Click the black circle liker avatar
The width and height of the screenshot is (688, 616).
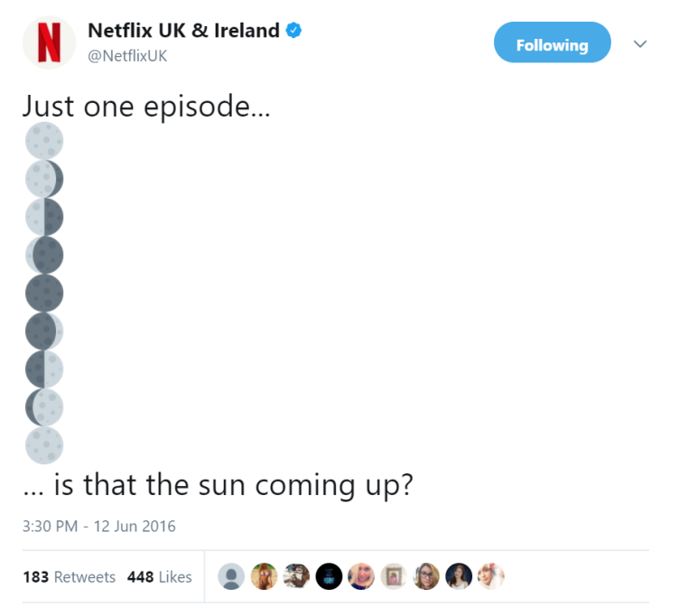tap(329, 576)
